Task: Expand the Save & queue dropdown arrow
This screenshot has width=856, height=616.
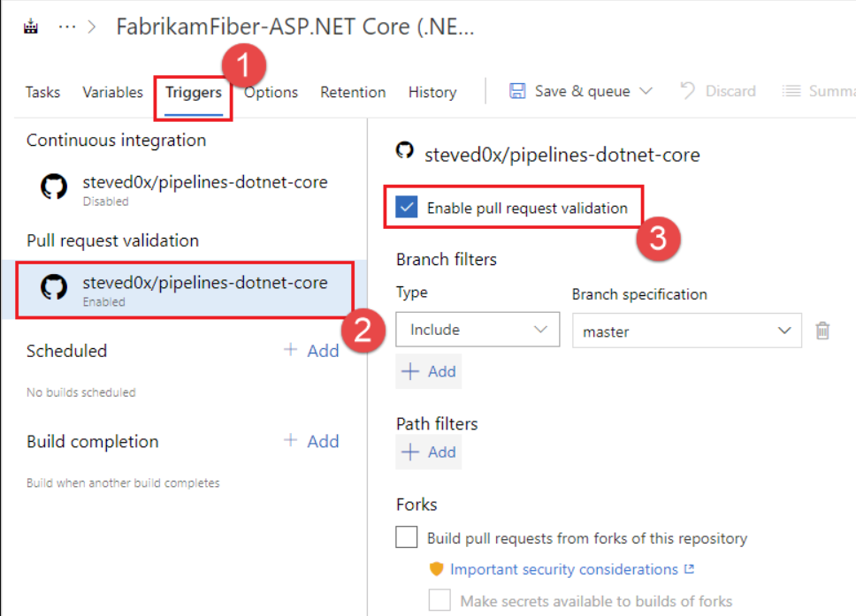Action: pyautogui.click(x=646, y=91)
